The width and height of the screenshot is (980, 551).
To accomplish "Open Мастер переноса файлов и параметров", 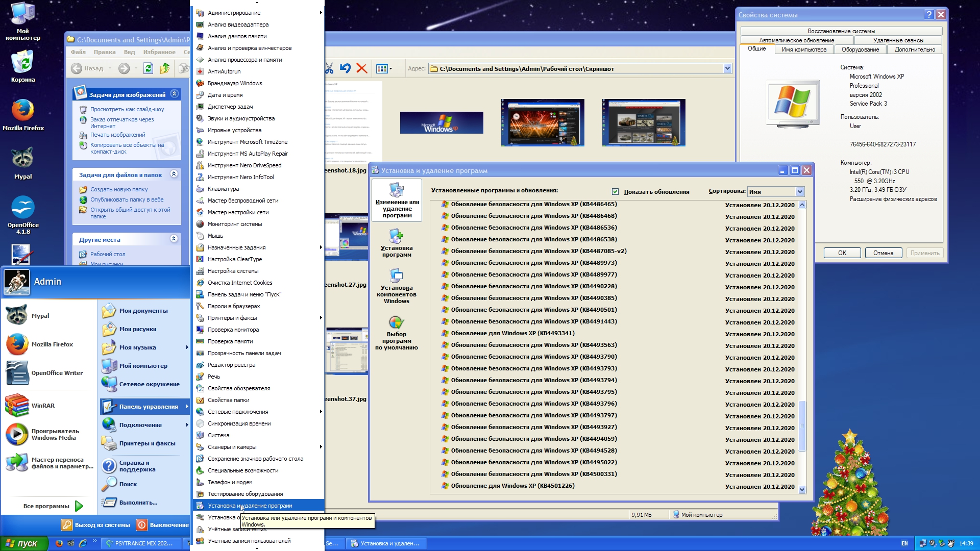I will [x=50, y=463].
